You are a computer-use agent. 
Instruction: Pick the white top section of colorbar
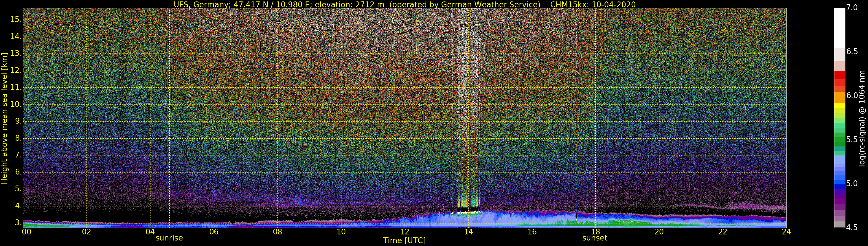[x=839, y=27]
